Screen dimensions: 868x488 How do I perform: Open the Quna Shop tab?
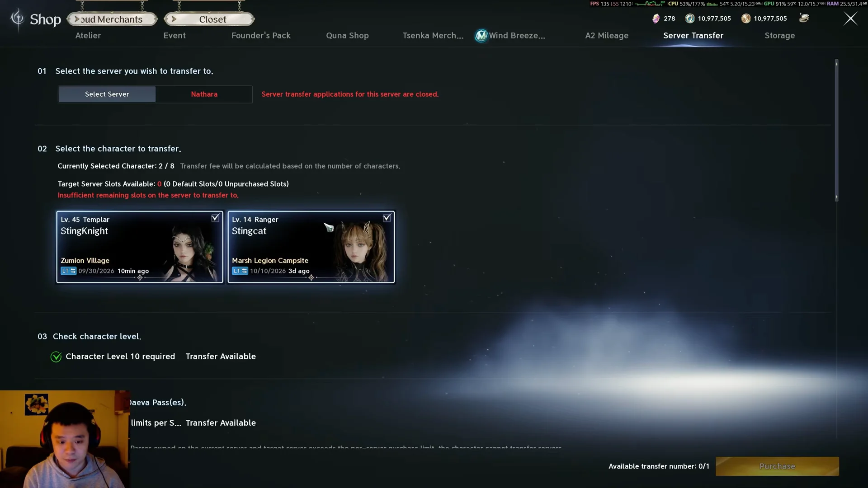tap(347, 36)
